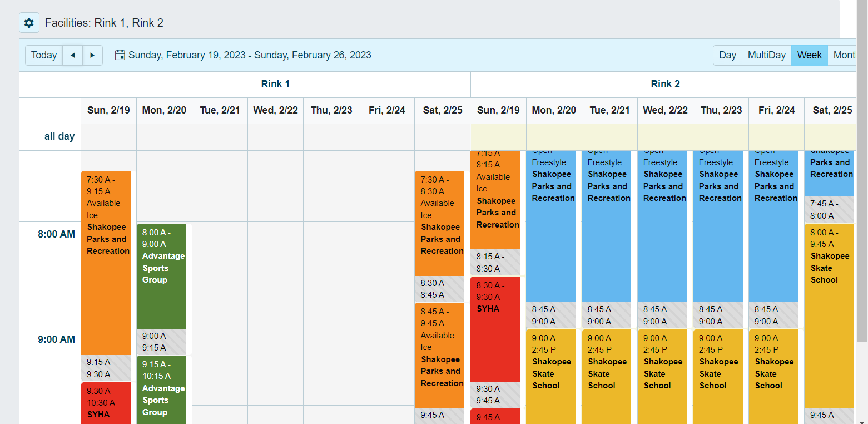
Task: Open Rink 2 Tuesday Open Freestyle event
Action: (x=606, y=226)
